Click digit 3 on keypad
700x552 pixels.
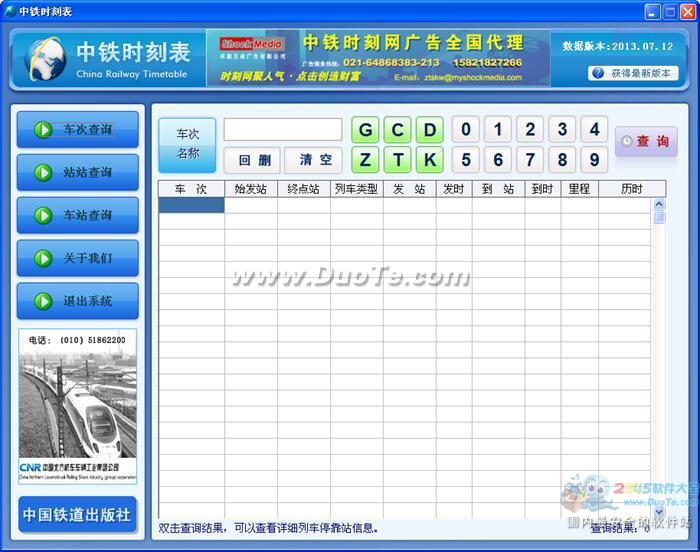562,130
